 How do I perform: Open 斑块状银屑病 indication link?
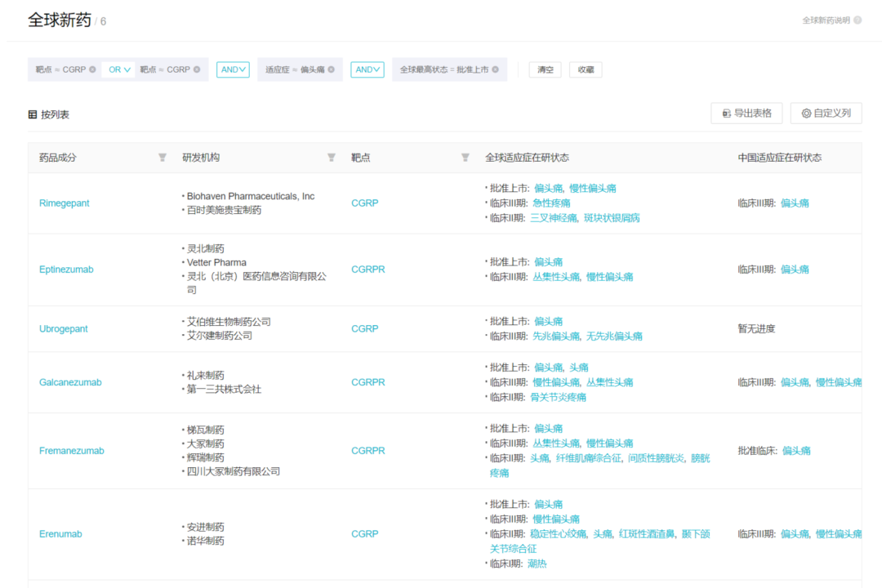(x=612, y=218)
